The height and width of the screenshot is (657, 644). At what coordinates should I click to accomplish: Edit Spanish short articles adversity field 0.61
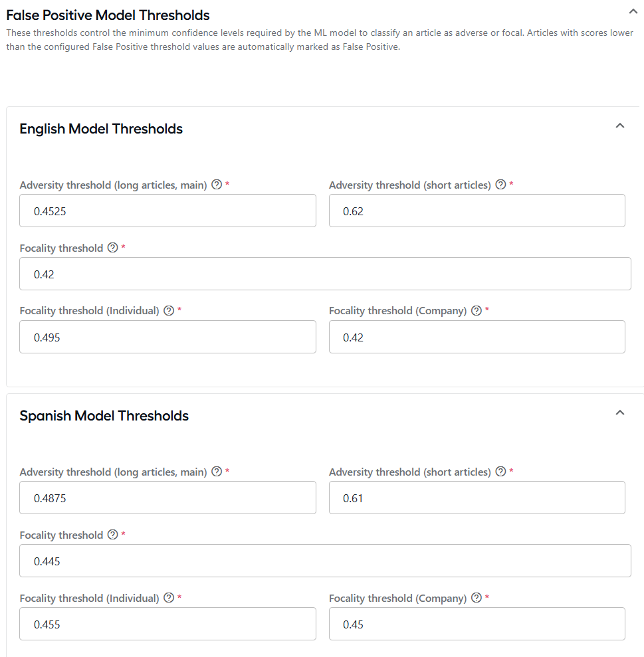click(x=477, y=498)
